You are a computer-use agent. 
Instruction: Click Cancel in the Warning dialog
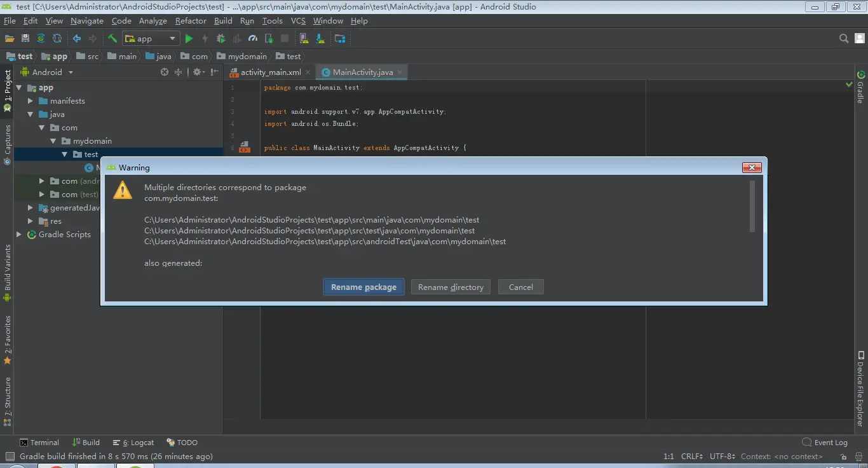pyautogui.click(x=521, y=287)
